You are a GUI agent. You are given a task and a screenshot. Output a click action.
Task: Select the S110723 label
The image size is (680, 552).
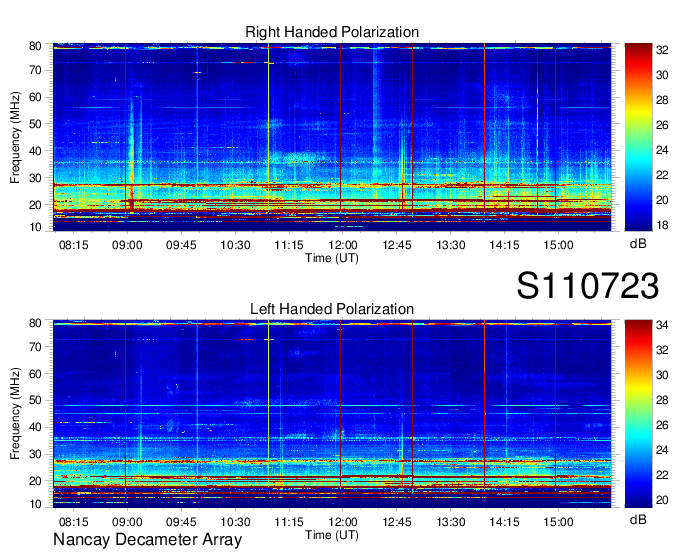coord(588,285)
